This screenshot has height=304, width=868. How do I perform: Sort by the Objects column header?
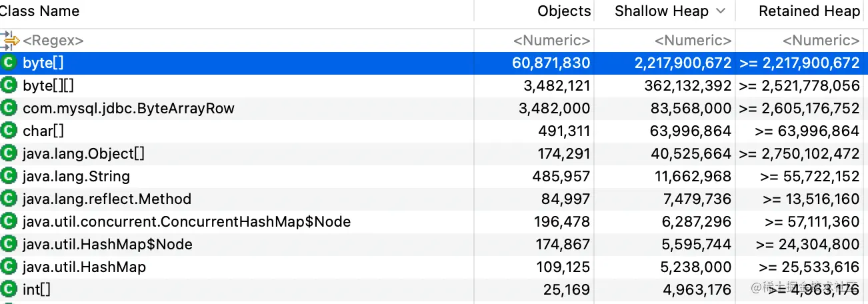click(564, 11)
